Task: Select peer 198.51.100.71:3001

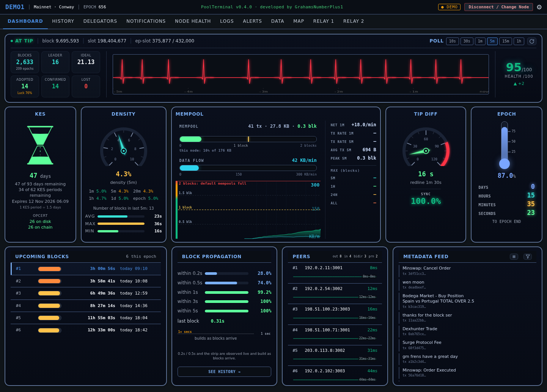Action: [335, 335]
